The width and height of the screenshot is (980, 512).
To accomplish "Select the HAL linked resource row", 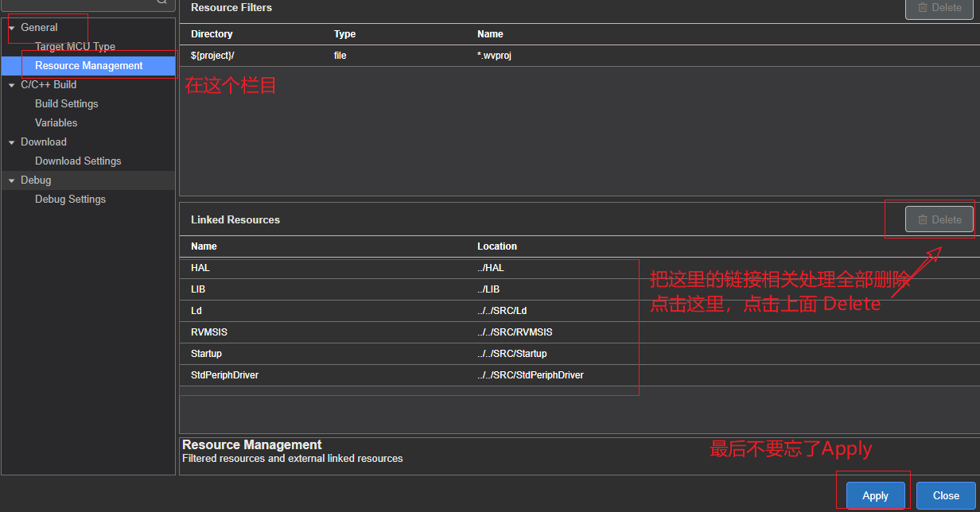I will point(579,268).
